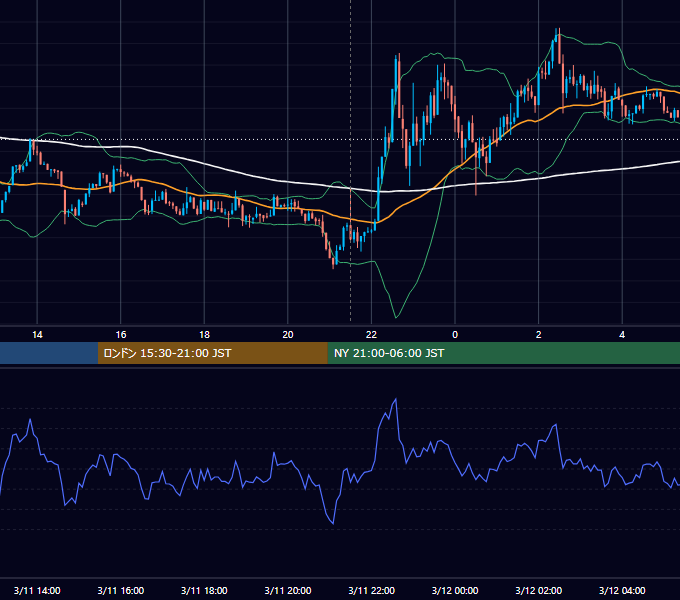Click the NY 21:00-06:00 JST session band

click(x=503, y=353)
